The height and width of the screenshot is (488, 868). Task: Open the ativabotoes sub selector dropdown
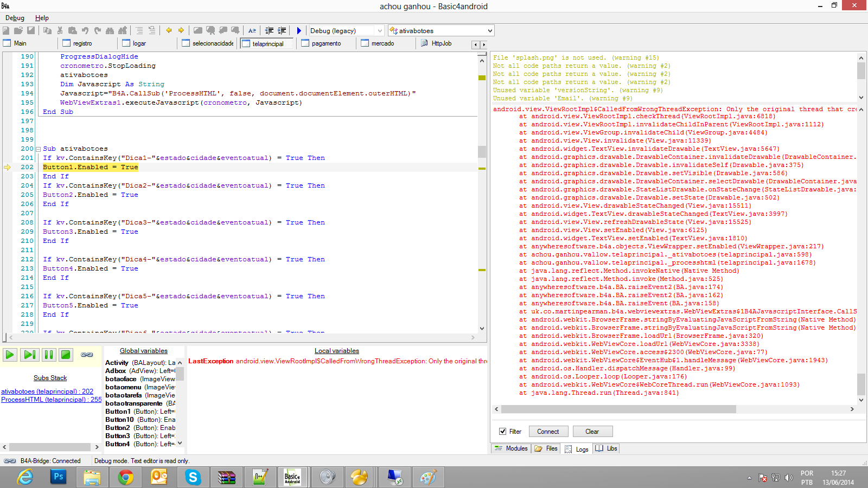(x=489, y=31)
